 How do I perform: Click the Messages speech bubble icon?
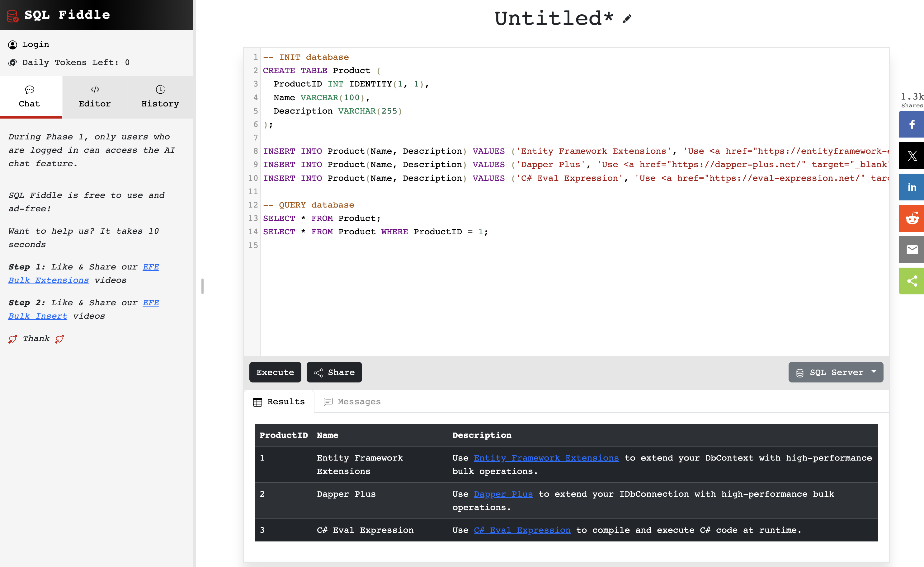(x=328, y=402)
